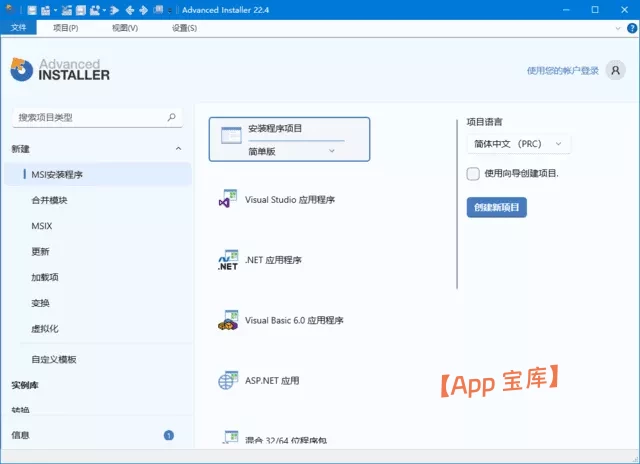Select 加载项 in the sidebar

point(45,277)
